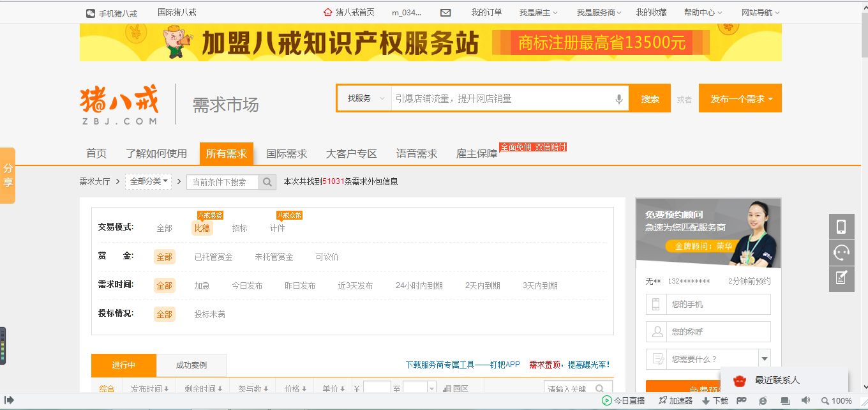Click the magnifier button for 当前条件下搜索
The image size is (868, 410).
(x=267, y=182)
